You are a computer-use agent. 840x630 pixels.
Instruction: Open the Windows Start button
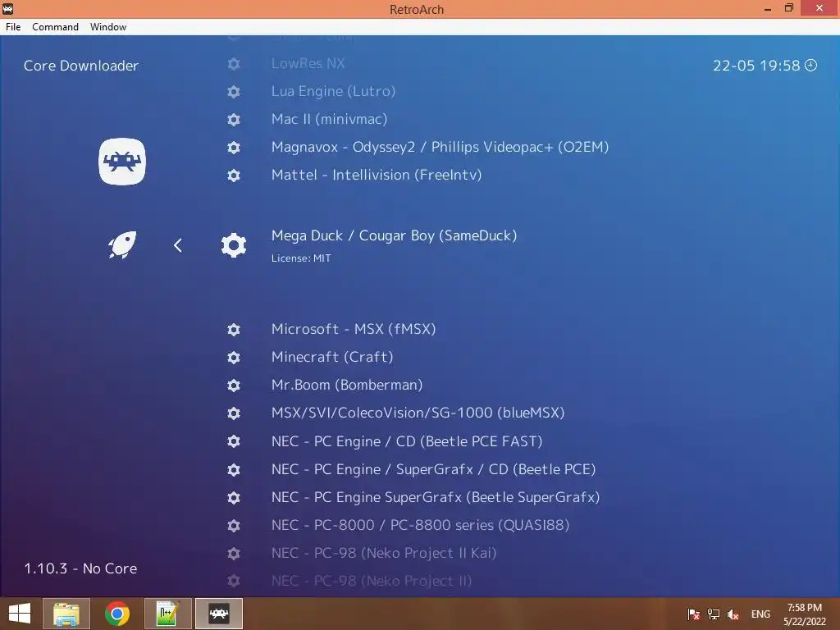pyautogui.click(x=20, y=614)
